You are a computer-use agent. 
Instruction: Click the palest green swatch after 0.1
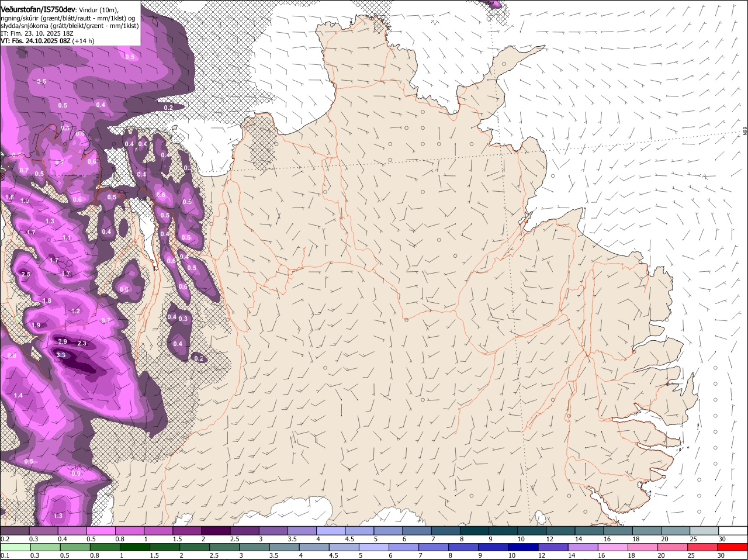coord(15,547)
